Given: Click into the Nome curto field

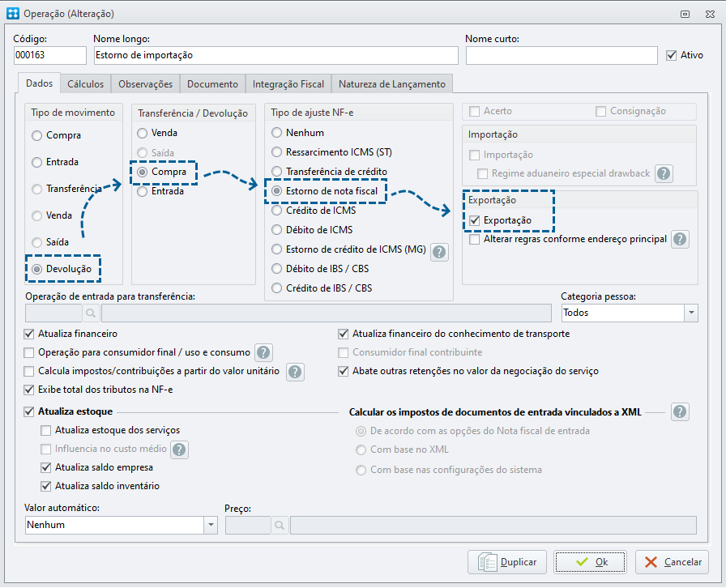Looking at the screenshot, I should tap(562, 55).
